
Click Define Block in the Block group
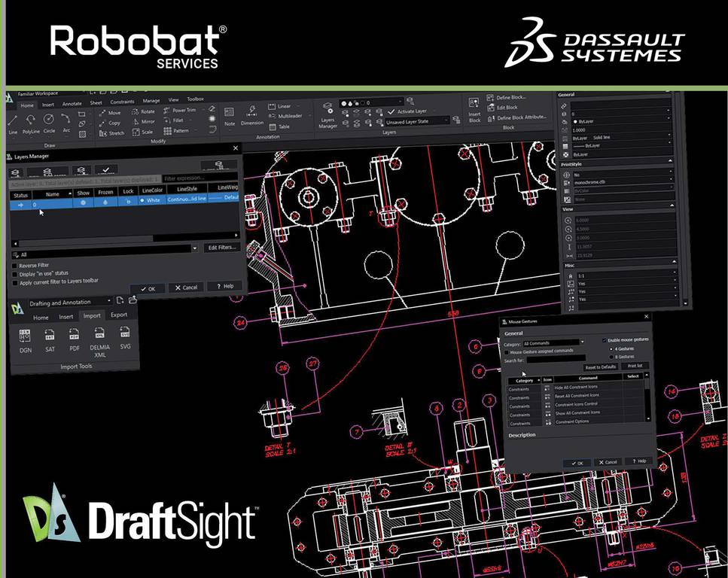[506, 98]
